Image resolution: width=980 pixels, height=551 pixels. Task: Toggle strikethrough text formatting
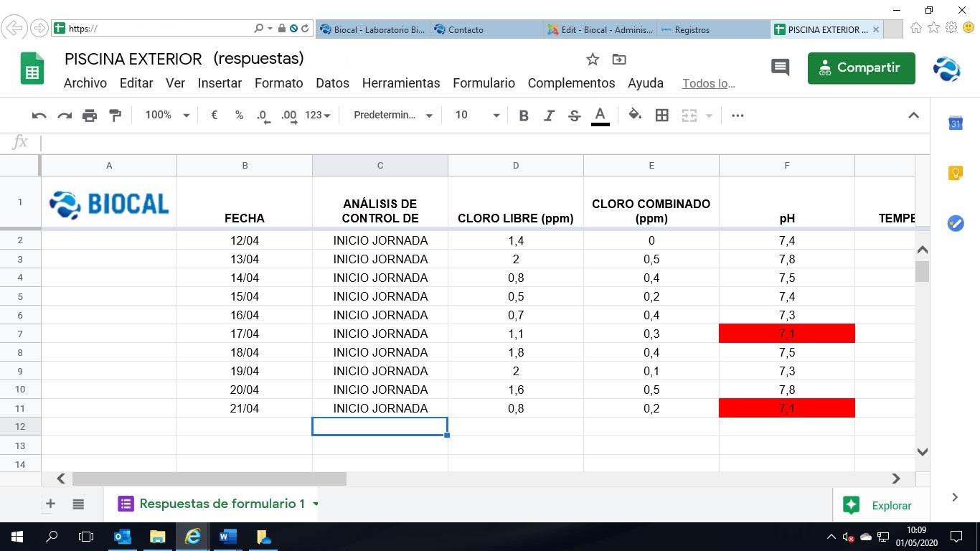point(574,116)
